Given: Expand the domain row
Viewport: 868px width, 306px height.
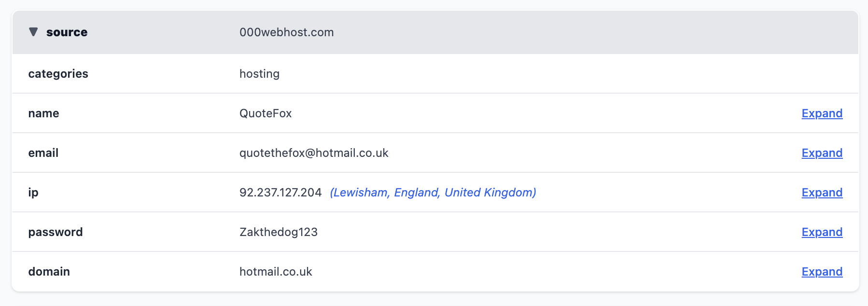Looking at the screenshot, I should [x=822, y=272].
